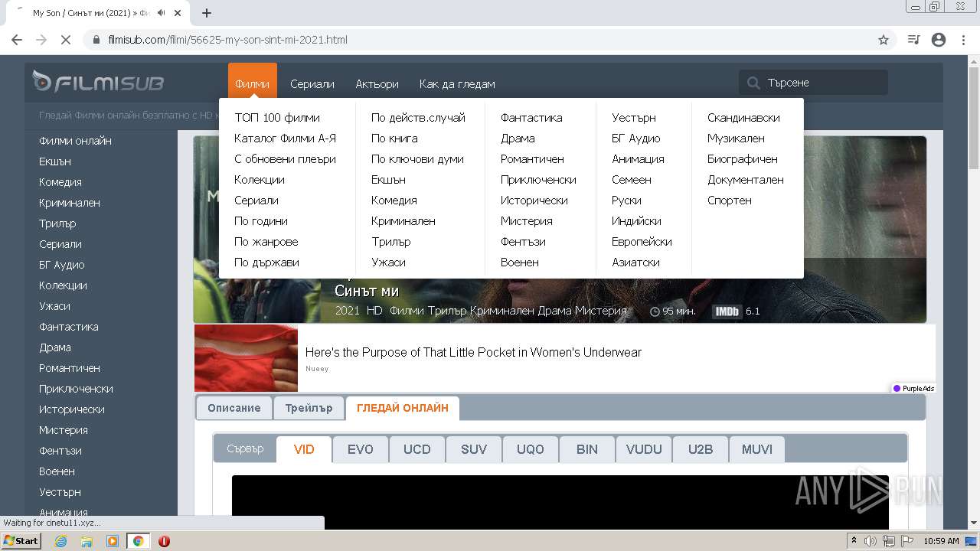Click the red Opera taskbar icon
Screen dimensions: 980x551
[x=164, y=541]
